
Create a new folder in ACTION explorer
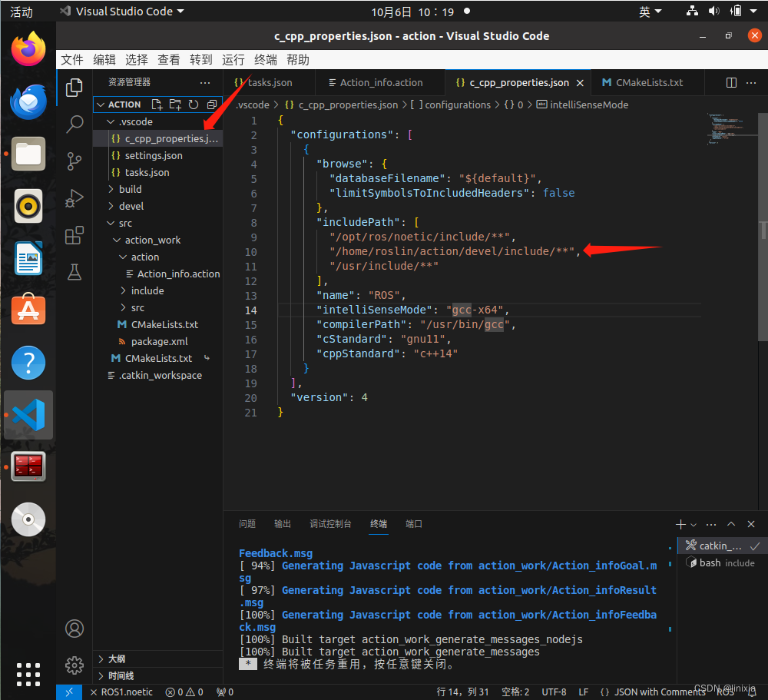click(x=175, y=105)
